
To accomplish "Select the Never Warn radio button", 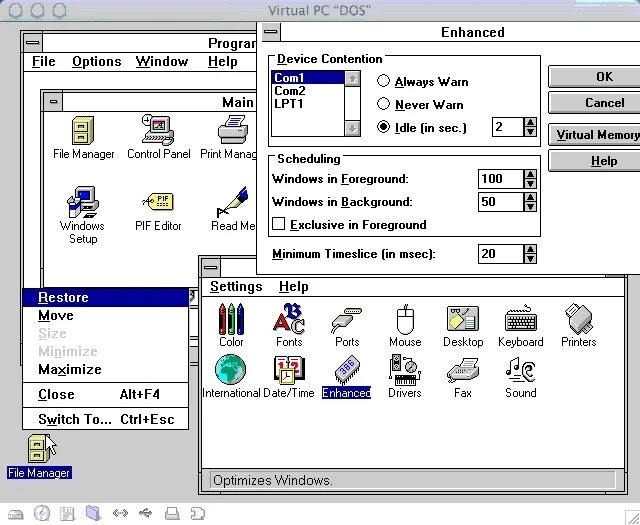I will pyautogui.click(x=383, y=104).
